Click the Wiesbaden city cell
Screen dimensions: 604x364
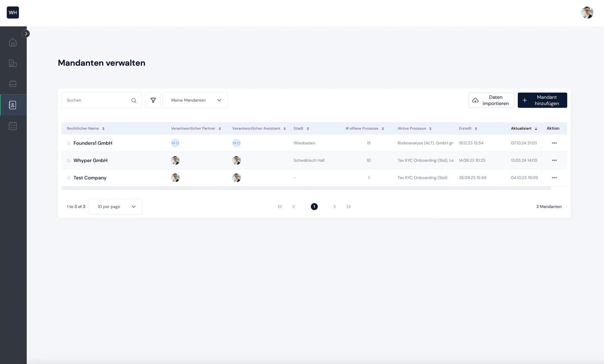[304, 143]
